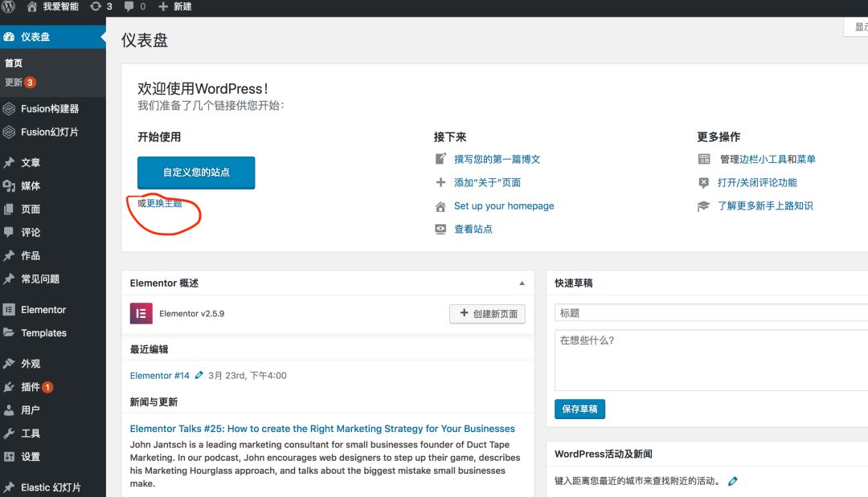Viewport: 868px width, 497px height.
Task: Open the 了解更多新手上路知识 link
Action: pos(765,206)
